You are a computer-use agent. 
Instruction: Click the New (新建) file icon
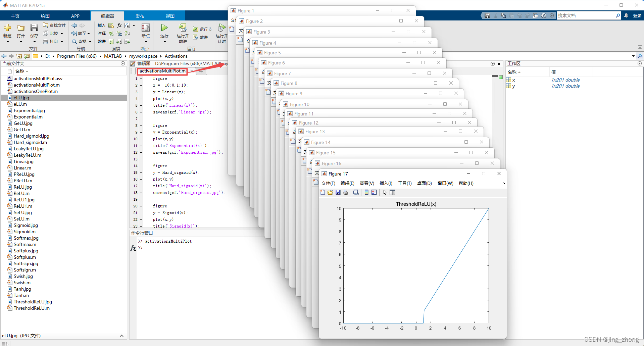pyautogui.click(x=7, y=28)
